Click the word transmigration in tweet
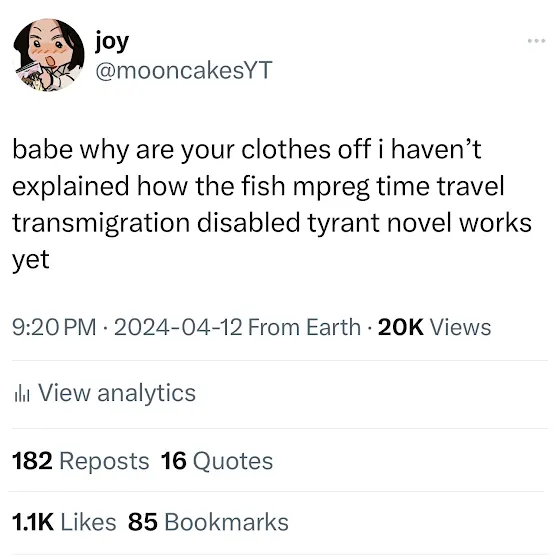Image resolution: width=560 pixels, height=560 pixels. (x=101, y=223)
